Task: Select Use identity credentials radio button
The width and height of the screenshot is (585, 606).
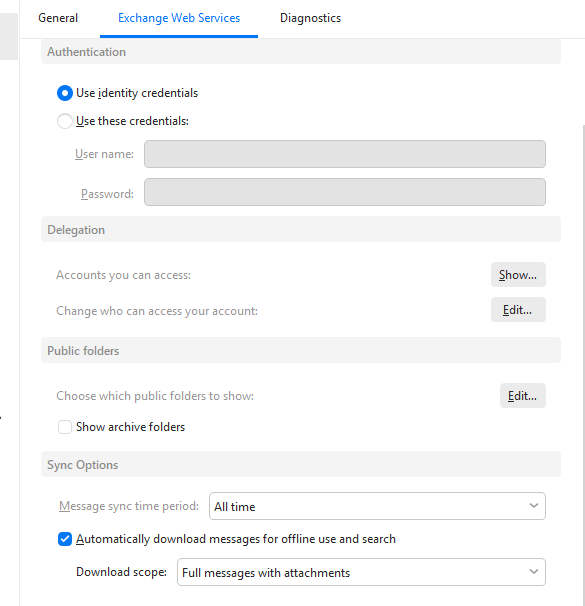Action: [x=65, y=93]
